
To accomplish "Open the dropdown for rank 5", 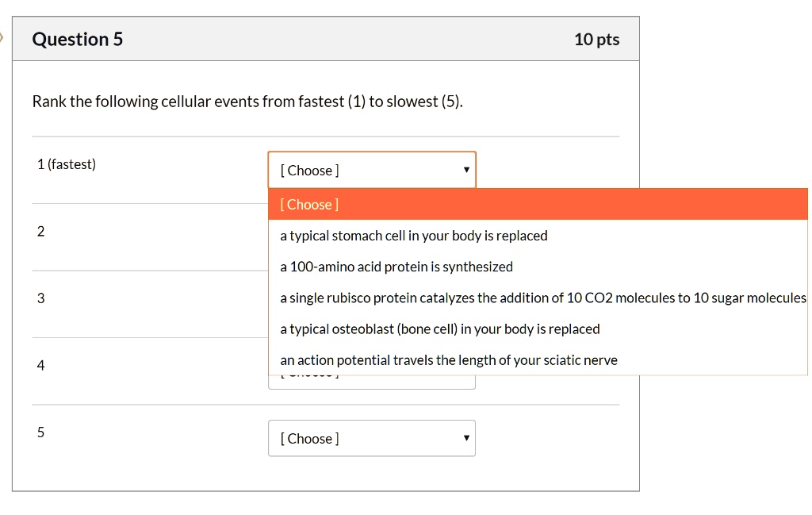I will [x=372, y=438].
